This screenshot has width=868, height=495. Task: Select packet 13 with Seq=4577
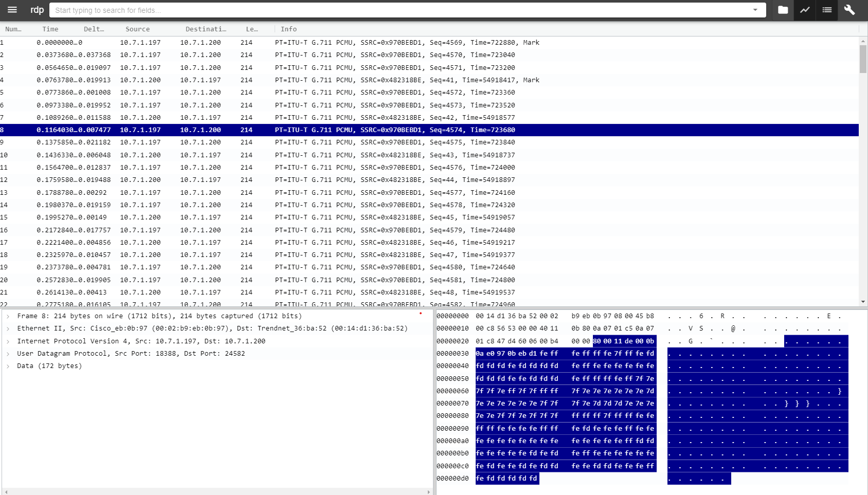[x=429, y=193]
